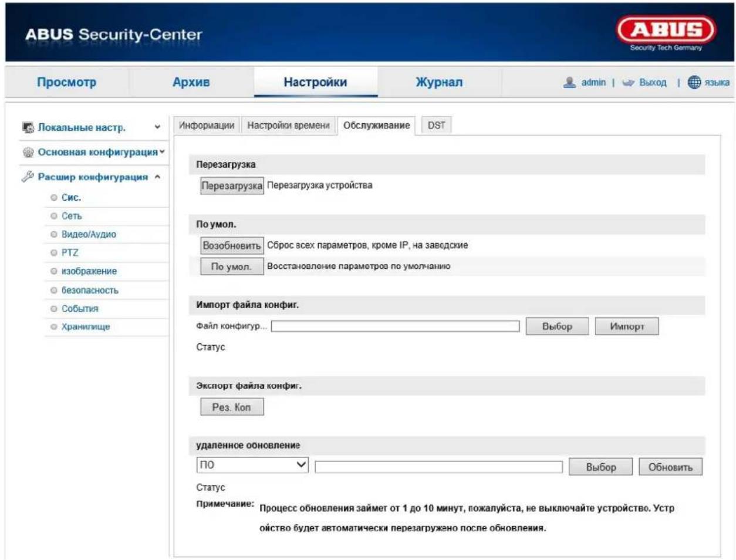Click the Основная конфигурация gear icon
The image size is (736, 560).
click(28, 152)
